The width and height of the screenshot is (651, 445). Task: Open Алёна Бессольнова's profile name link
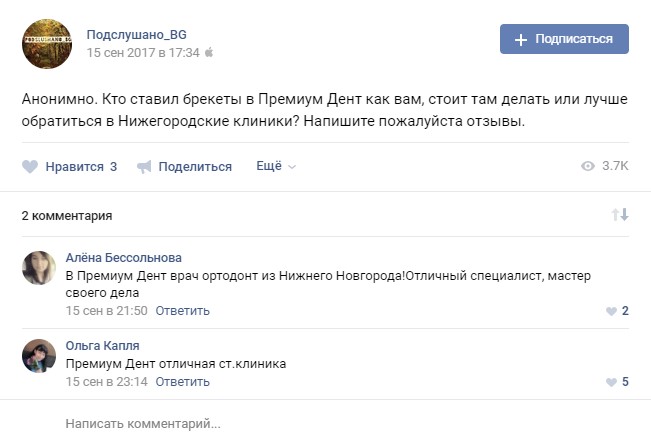124,257
